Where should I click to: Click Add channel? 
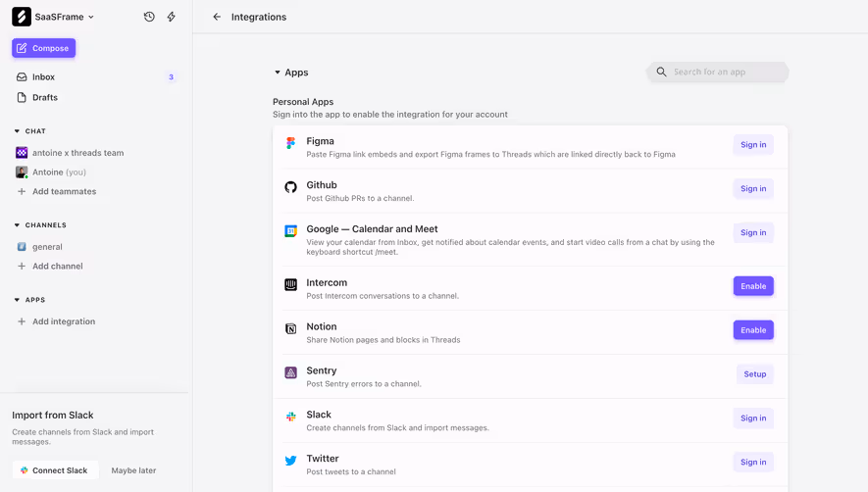click(58, 267)
